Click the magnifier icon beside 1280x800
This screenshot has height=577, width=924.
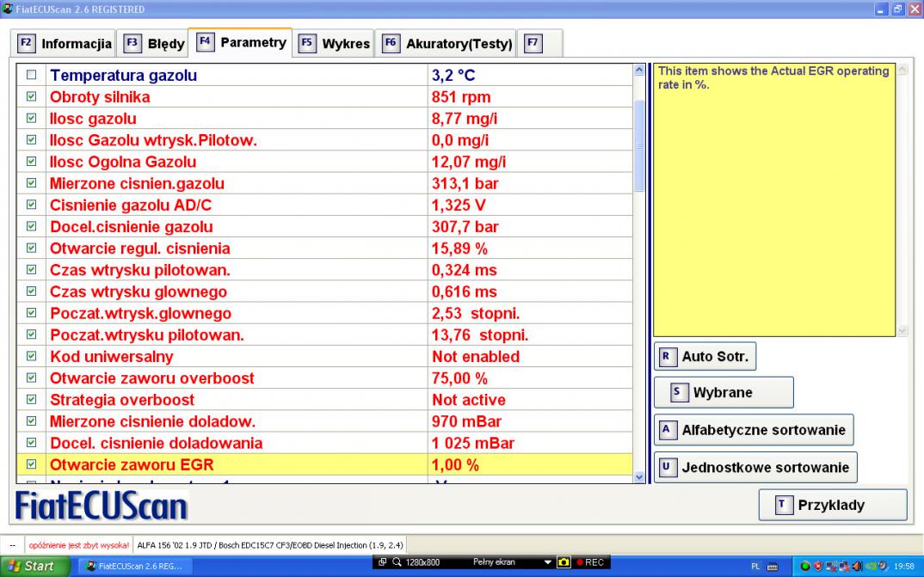[x=397, y=562]
